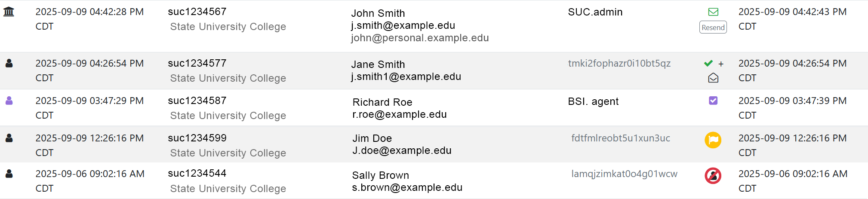Open the fdtfmlreobt5u1xun3uc token link

620,138
